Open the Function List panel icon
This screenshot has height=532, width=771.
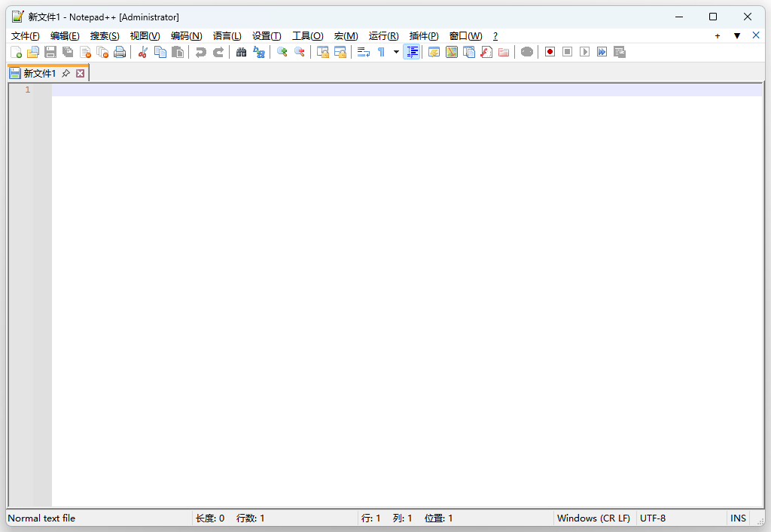(x=486, y=52)
